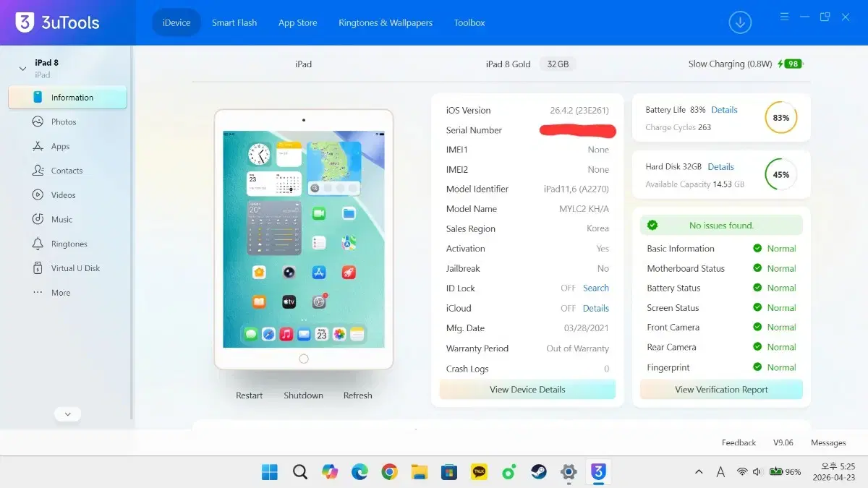Click the green No issues found checkmark
Screen dimensions: 868x488
[x=652, y=226]
